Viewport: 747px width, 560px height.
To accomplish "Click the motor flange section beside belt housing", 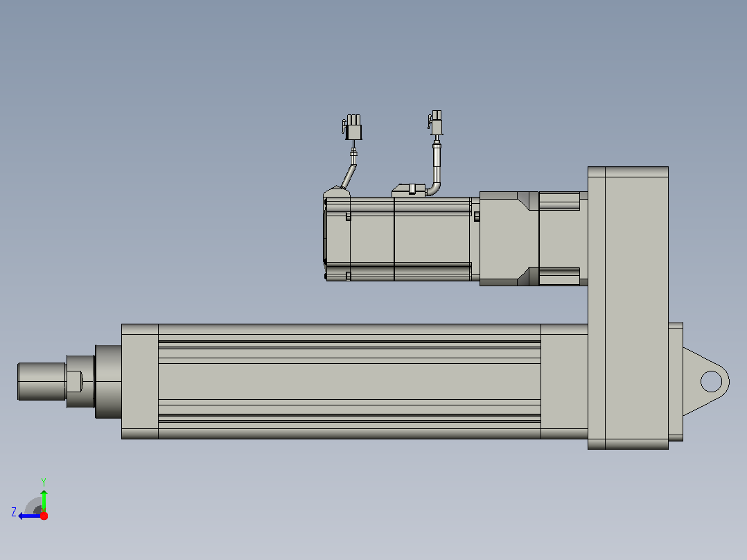I will pos(563,238).
